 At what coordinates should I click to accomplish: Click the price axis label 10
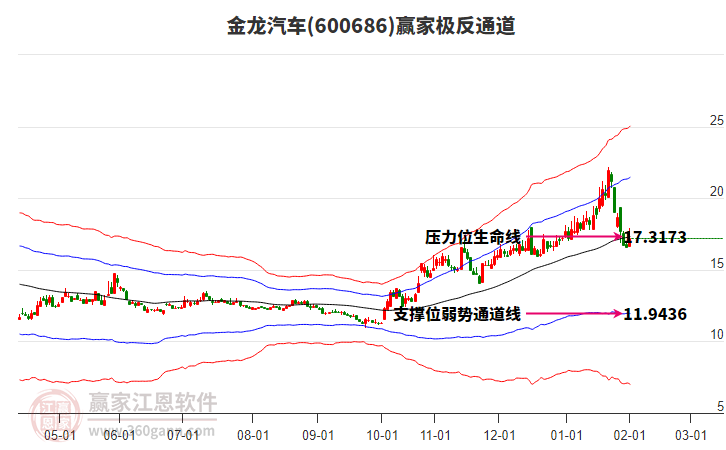pyautogui.click(x=717, y=335)
